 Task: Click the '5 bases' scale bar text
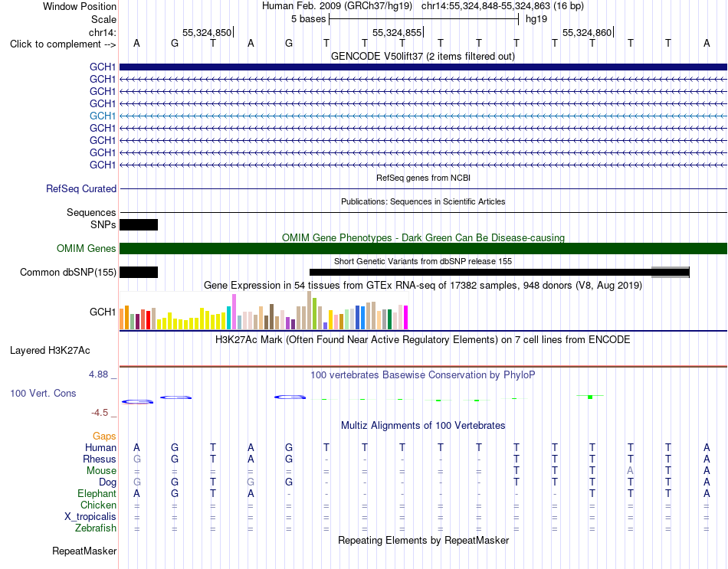308,19
